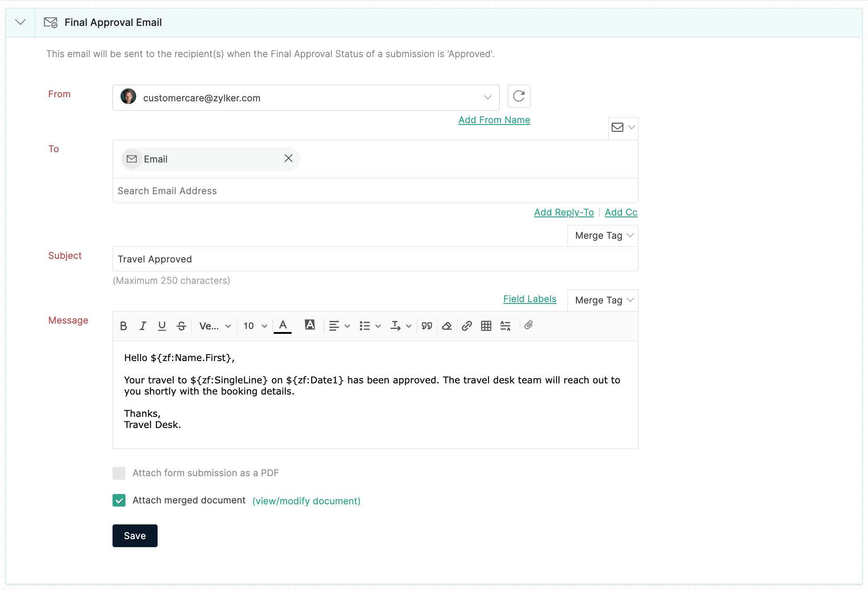Click the Search Email Address field
Viewport: 868px width, 590px height.
[375, 191]
